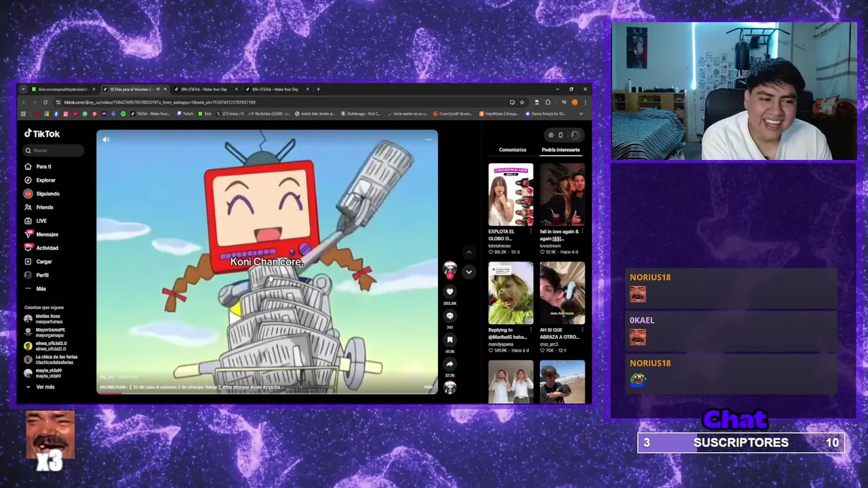
Task: Open the Para ti home feed
Action: click(x=38, y=167)
